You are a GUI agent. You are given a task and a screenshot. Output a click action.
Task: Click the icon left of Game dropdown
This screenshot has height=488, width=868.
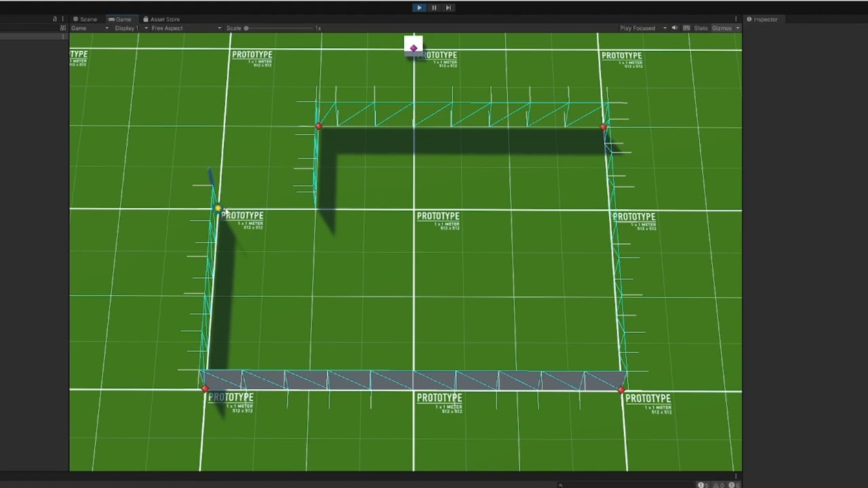pos(63,28)
